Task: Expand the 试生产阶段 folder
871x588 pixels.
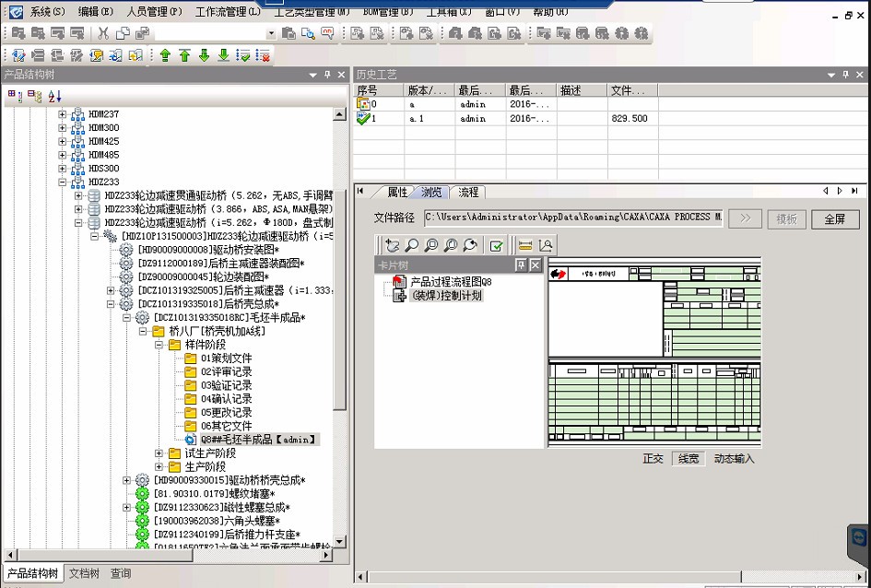Action: (x=159, y=453)
